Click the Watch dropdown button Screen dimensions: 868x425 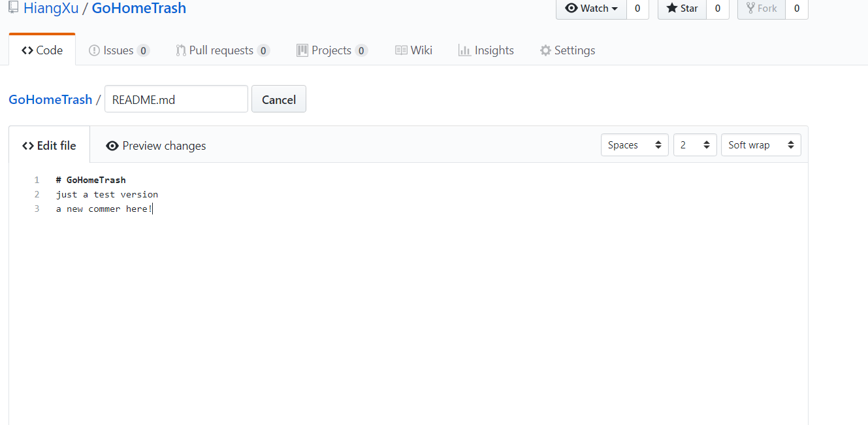(x=591, y=8)
